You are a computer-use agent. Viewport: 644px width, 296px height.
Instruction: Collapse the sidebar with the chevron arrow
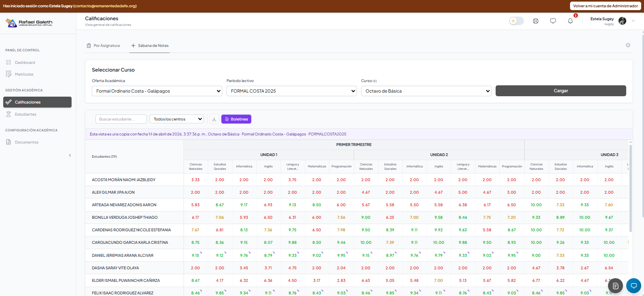(70, 155)
